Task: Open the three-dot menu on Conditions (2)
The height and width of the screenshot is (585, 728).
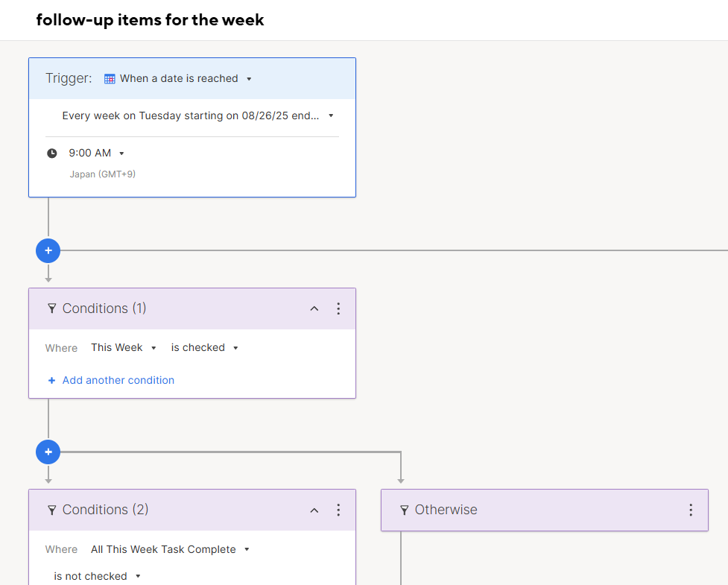Action: 338,510
